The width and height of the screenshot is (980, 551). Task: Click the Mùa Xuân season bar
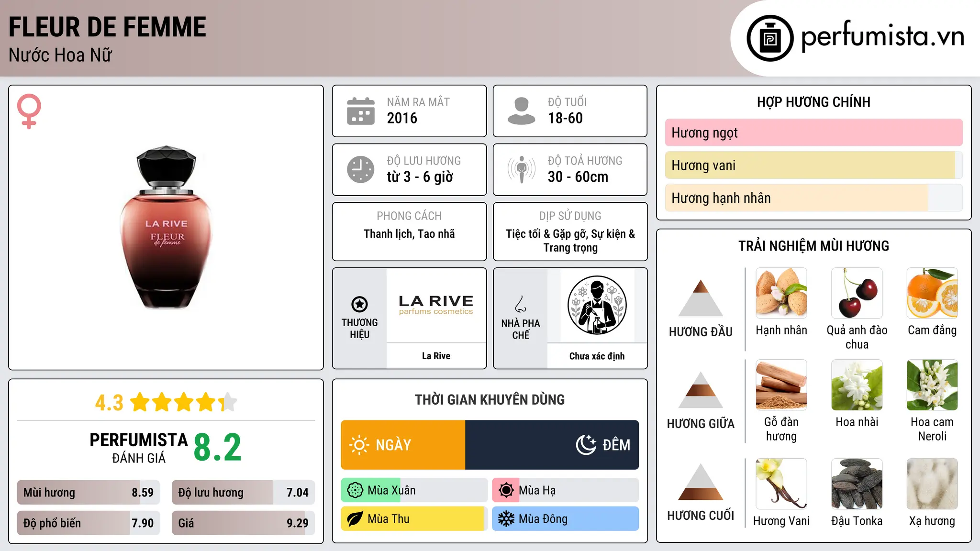coord(414,490)
